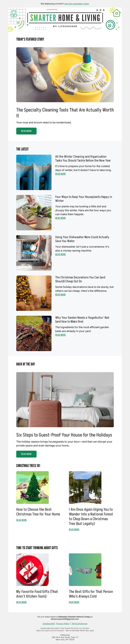Open the dishwasher article thumbnail
The width and height of the screenshot is (130, 644).
[34, 253]
